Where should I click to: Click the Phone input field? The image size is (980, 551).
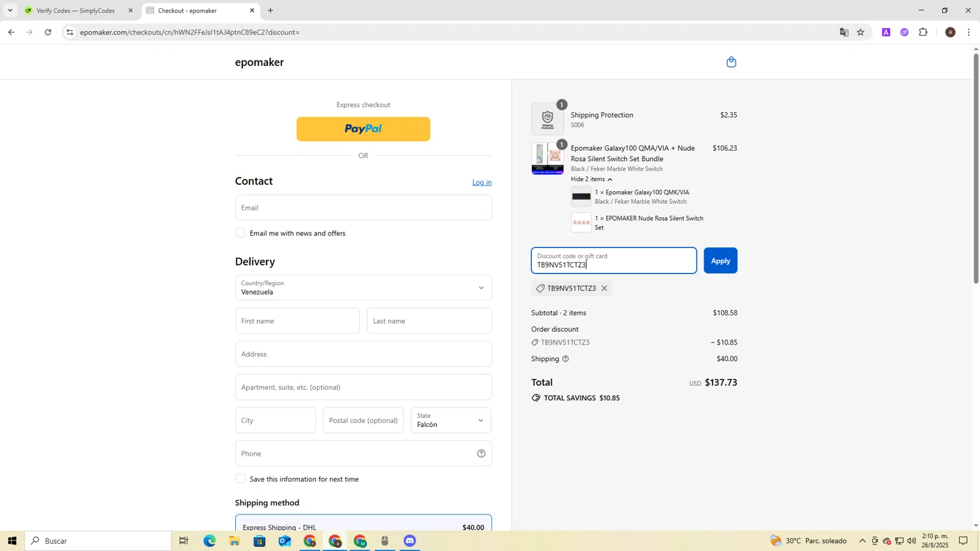pos(363,454)
